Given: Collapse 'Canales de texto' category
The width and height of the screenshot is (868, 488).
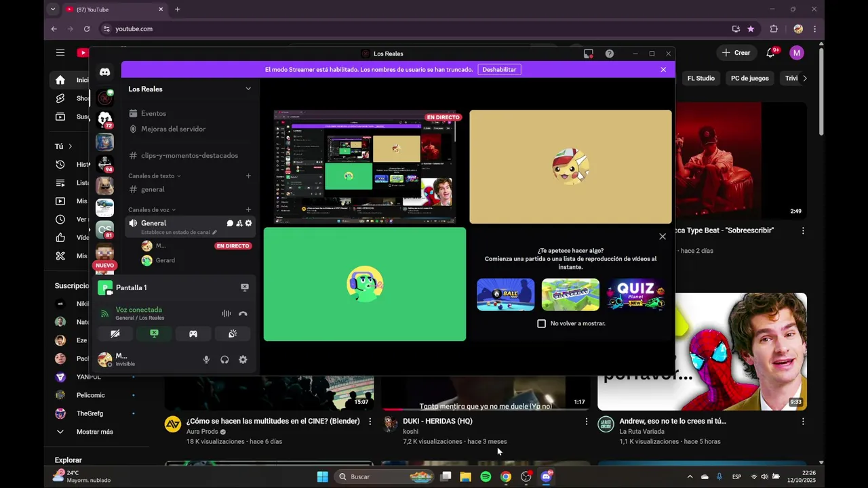Looking at the screenshot, I should coord(155,176).
